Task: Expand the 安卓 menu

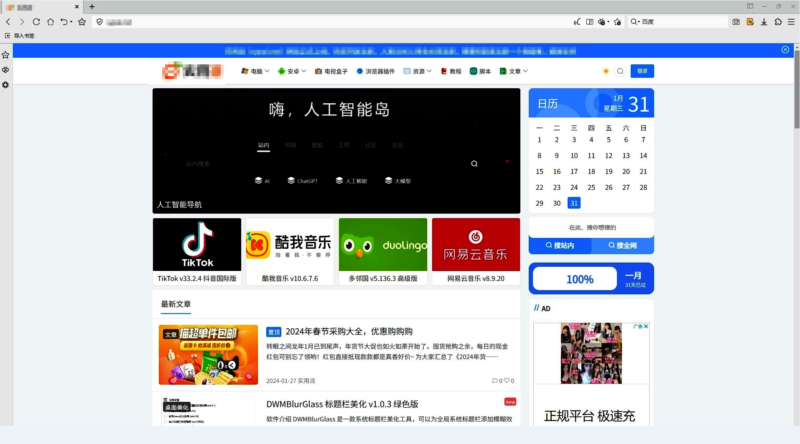Action: coord(292,71)
